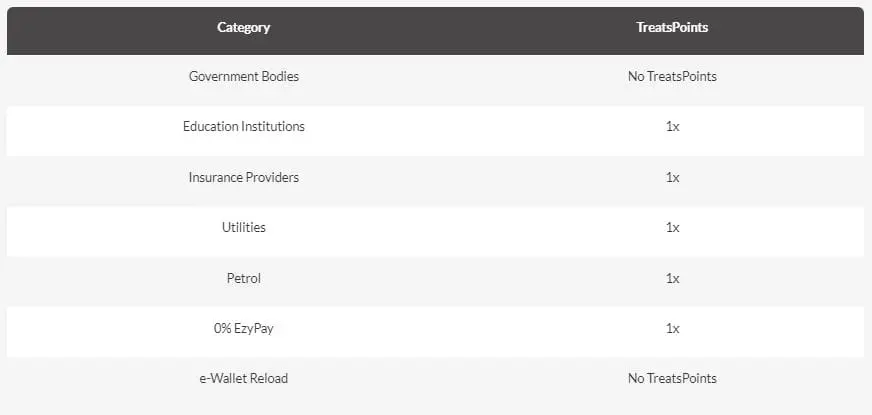Highlight the white Utilities table row
Screen dimensions: 872x415
(x=450, y=231)
